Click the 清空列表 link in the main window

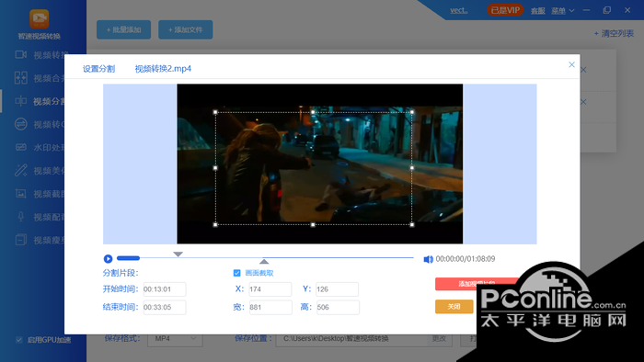(x=614, y=34)
